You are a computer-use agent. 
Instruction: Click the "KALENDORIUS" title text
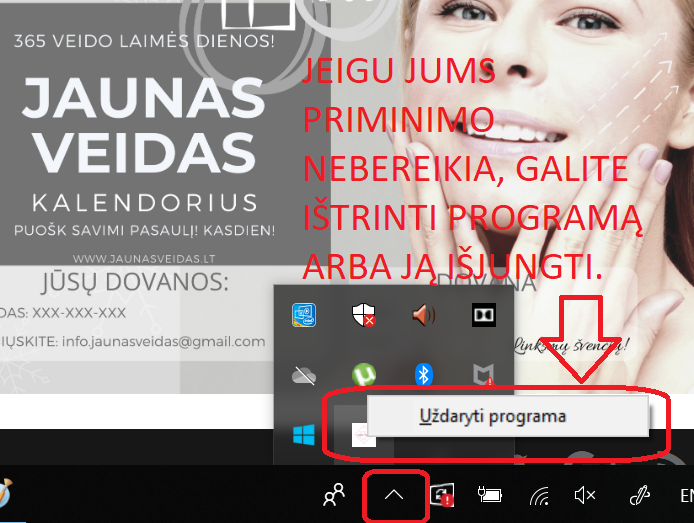click(x=145, y=203)
